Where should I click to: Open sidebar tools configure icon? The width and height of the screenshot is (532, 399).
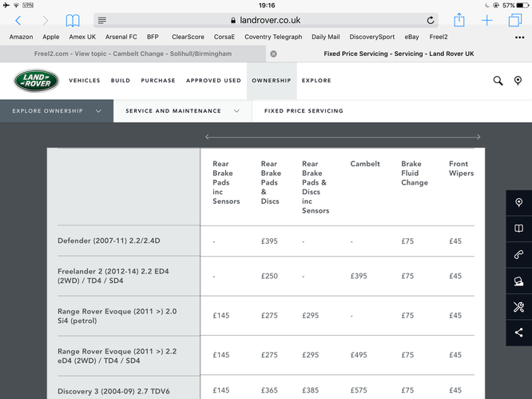pos(518,307)
